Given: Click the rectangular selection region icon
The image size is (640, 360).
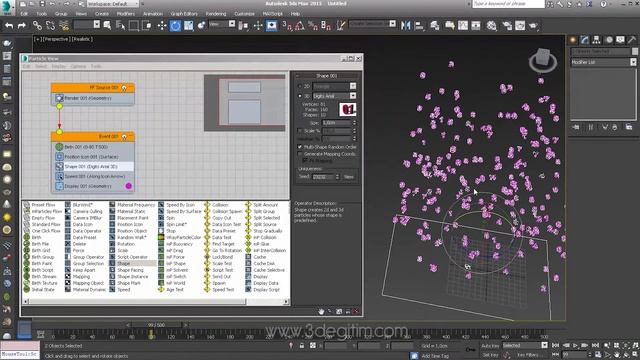Looking at the screenshot, I should 133,26.
